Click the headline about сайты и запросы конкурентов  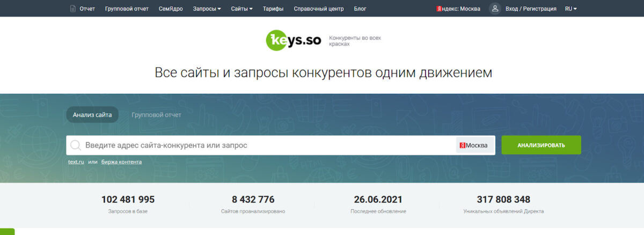click(323, 72)
